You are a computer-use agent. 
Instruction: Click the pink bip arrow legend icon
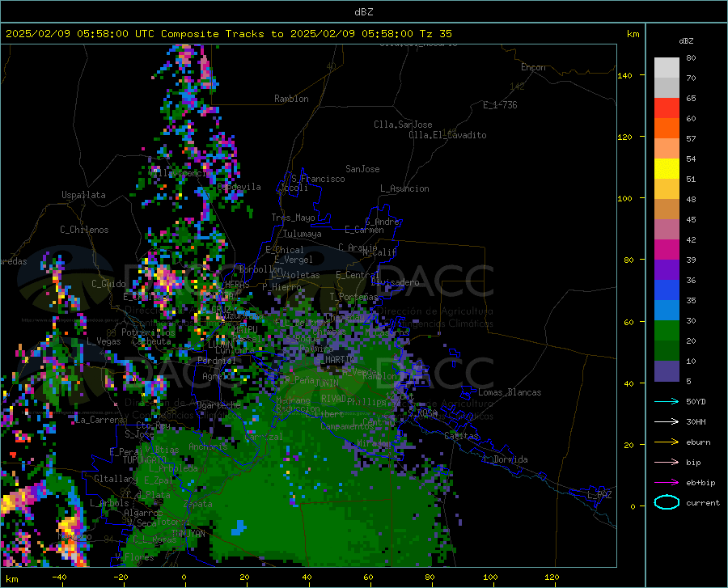[667, 463]
